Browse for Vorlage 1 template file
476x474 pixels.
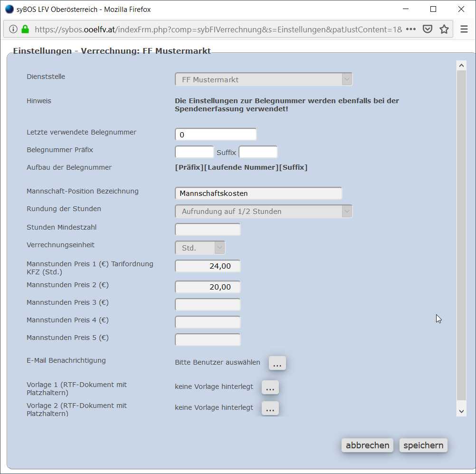(270, 388)
